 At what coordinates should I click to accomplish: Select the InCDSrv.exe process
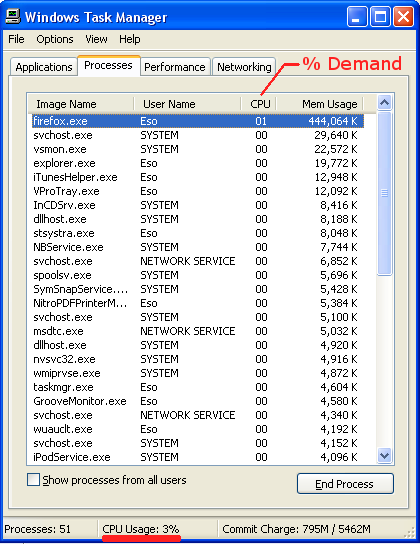(198, 205)
